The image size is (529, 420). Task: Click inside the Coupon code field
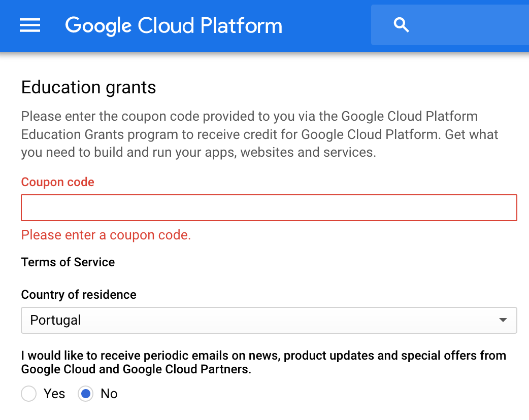269,208
